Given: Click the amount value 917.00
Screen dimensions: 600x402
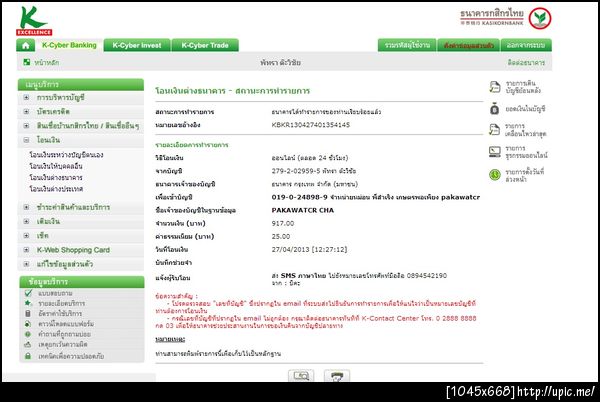Looking at the screenshot, I should point(283,223).
